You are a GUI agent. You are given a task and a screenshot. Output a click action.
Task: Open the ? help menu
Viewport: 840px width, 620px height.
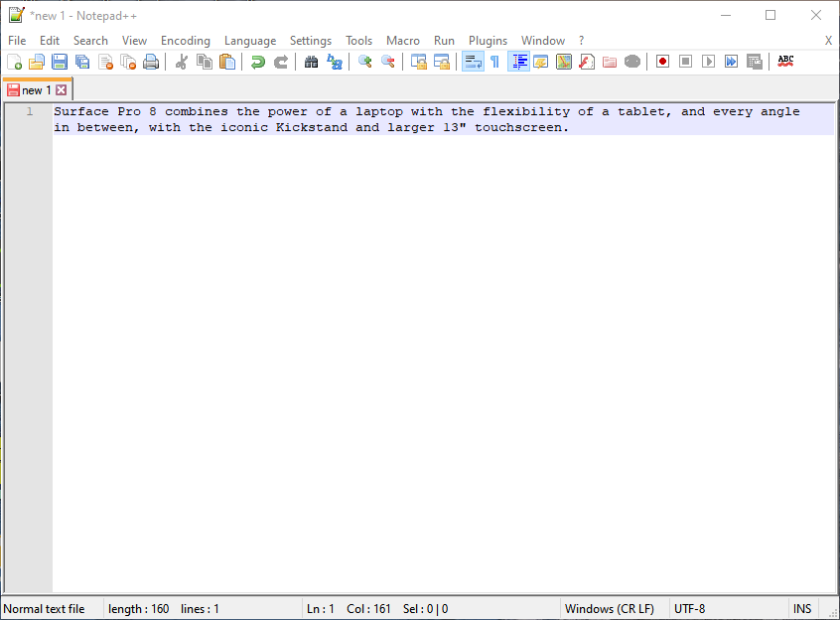click(581, 41)
